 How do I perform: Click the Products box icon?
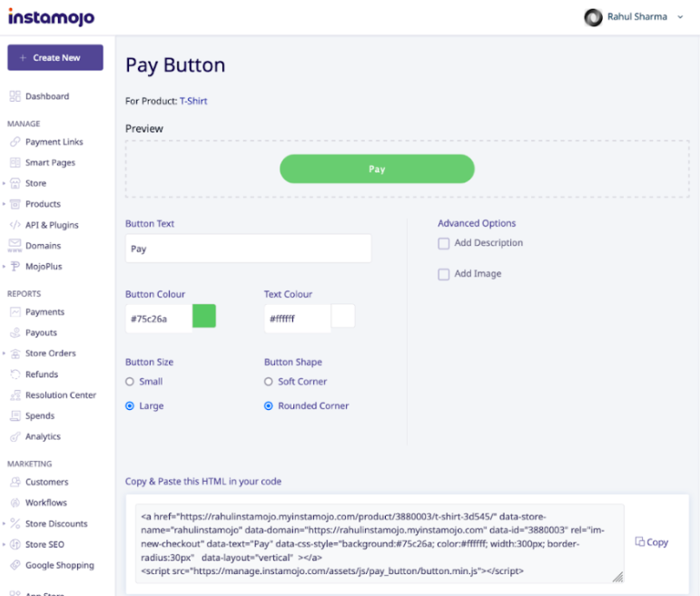(x=15, y=204)
